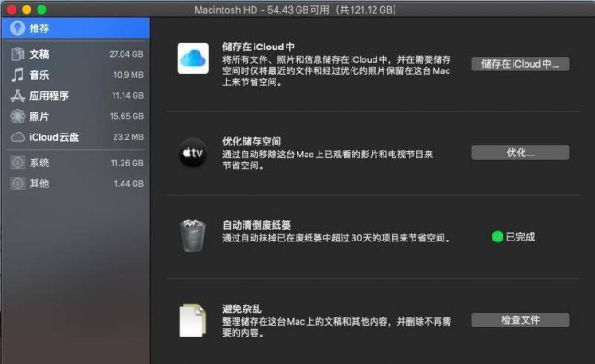Viewport: 595px width, 364px height.
Task: Click the 其他 label in the sidebar
Action: (x=39, y=184)
